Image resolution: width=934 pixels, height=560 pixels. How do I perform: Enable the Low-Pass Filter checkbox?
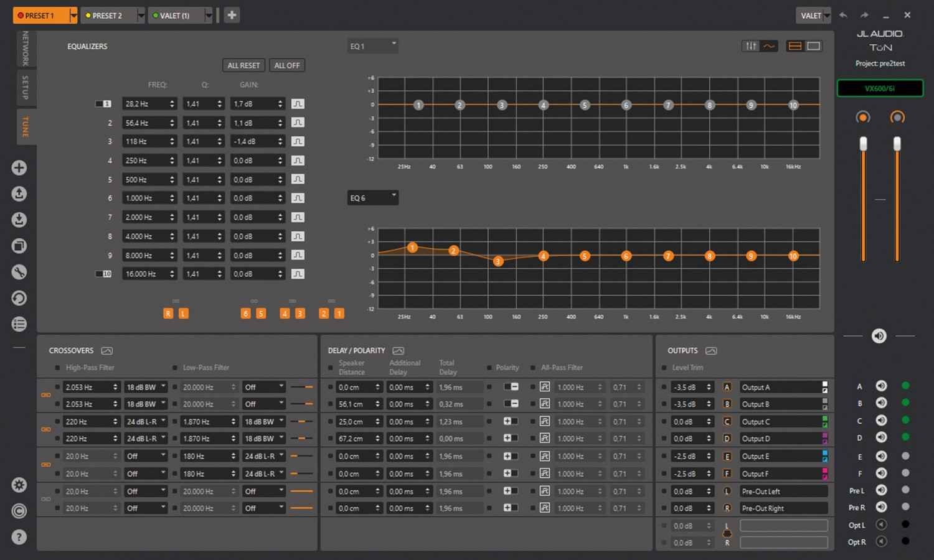click(175, 368)
